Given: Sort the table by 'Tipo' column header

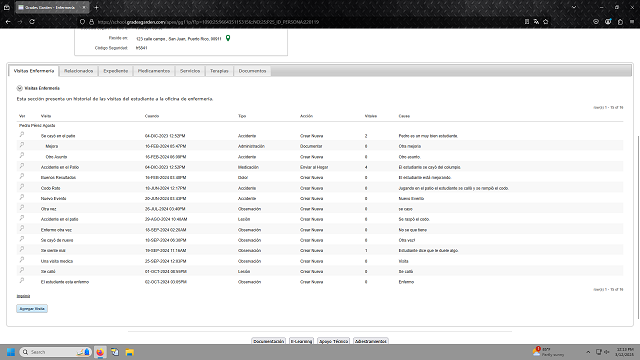Looking at the screenshot, I should point(242,116).
